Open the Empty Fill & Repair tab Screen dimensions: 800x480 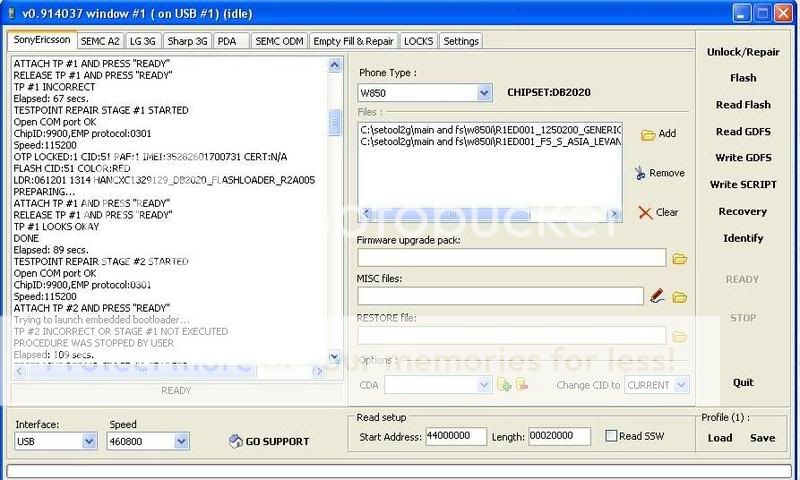tap(353, 41)
